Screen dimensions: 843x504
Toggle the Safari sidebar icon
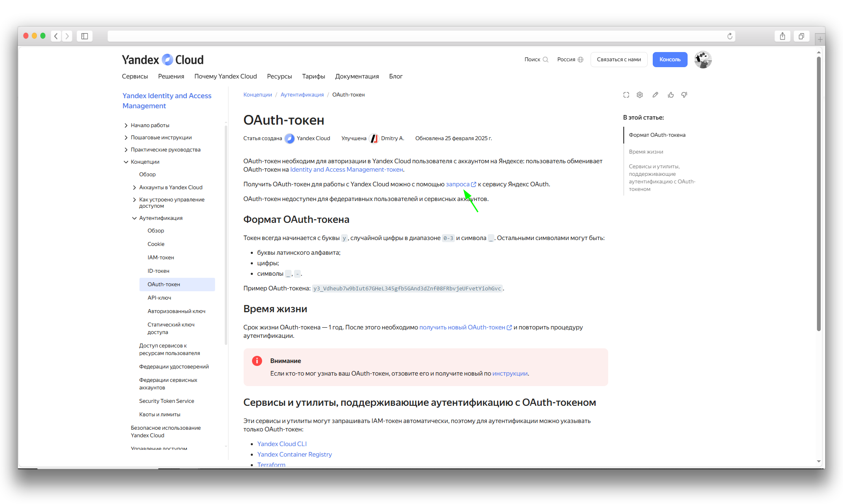(84, 36)
